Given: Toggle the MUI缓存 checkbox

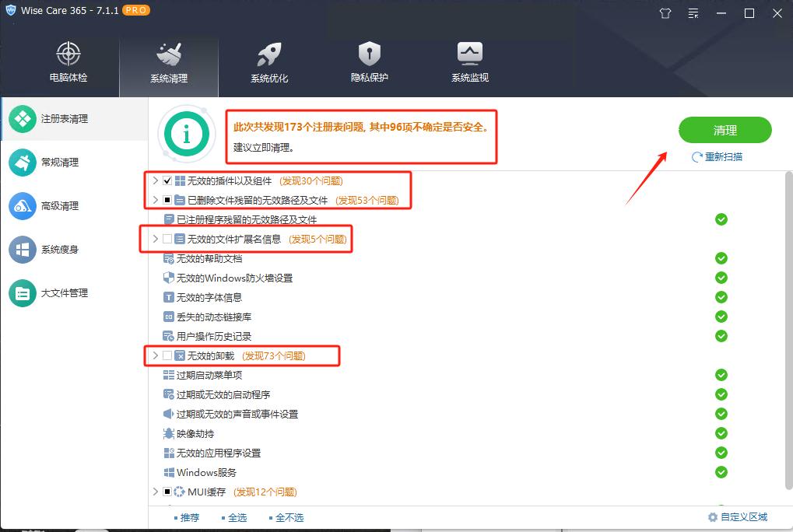Looking at the screenshot, I should 167,492.
